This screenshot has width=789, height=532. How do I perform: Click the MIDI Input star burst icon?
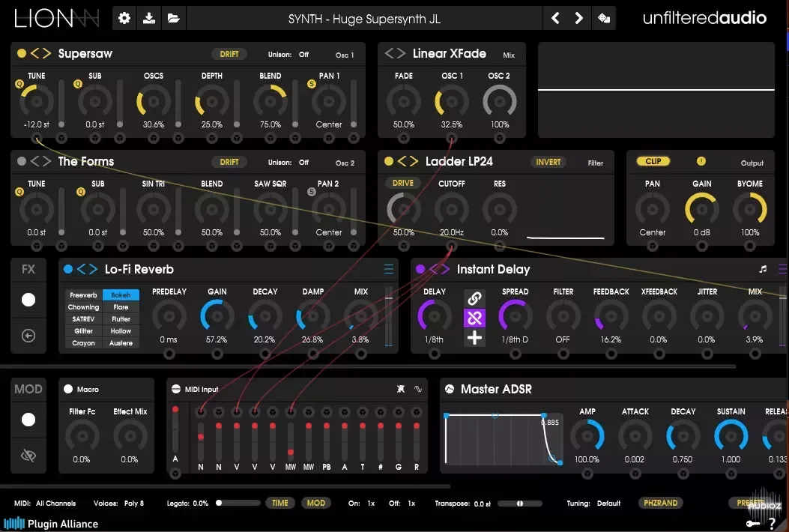[x=401, y=389]
